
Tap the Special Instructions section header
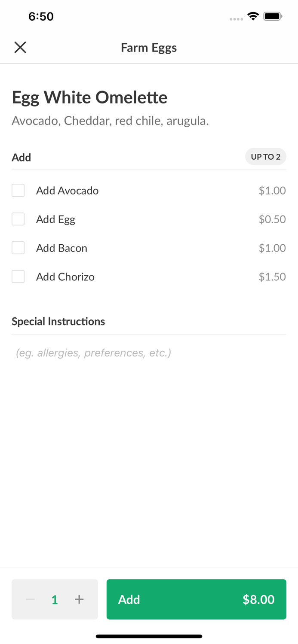(58, 321)
